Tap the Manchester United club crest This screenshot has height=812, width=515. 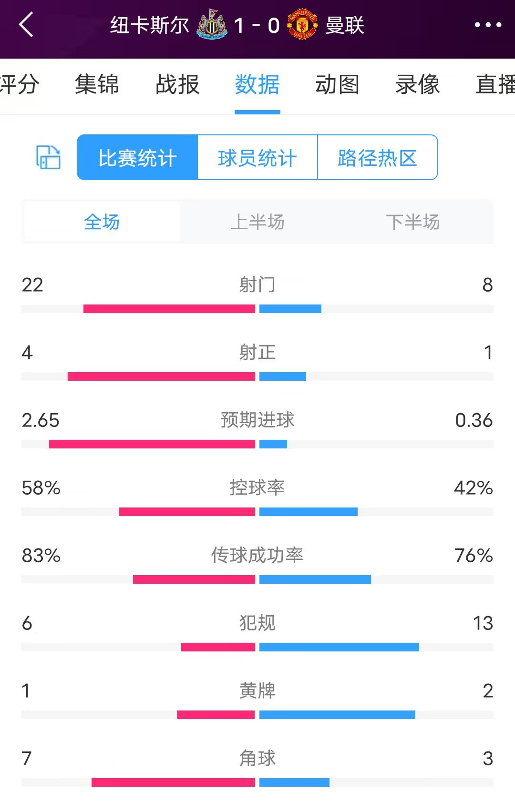pos(302,25)
